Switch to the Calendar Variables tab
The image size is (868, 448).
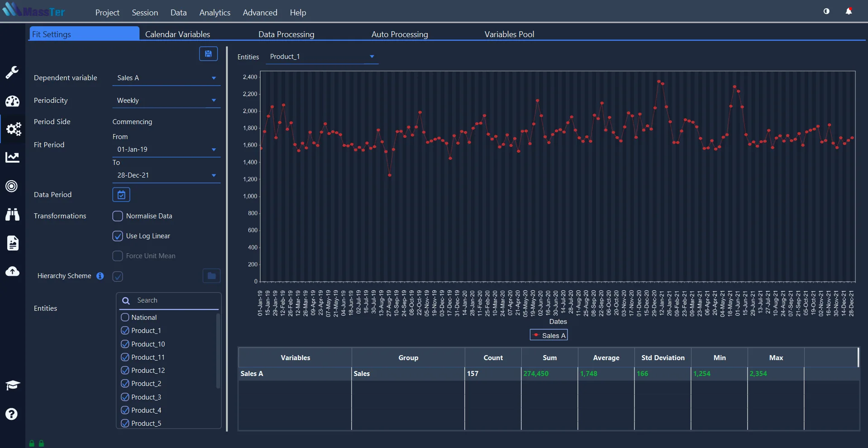pos(177,34)
